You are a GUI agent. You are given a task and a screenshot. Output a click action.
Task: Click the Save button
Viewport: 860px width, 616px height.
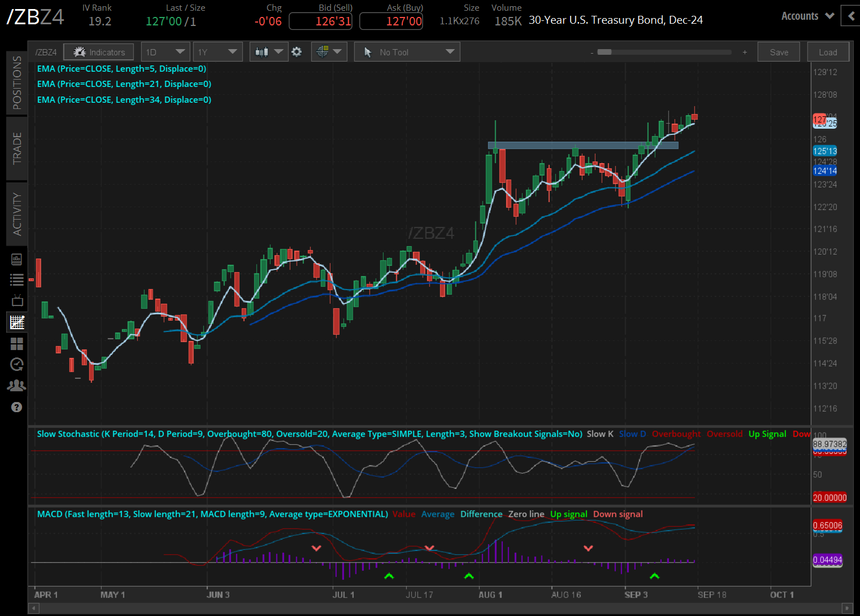tap(779, 52)
